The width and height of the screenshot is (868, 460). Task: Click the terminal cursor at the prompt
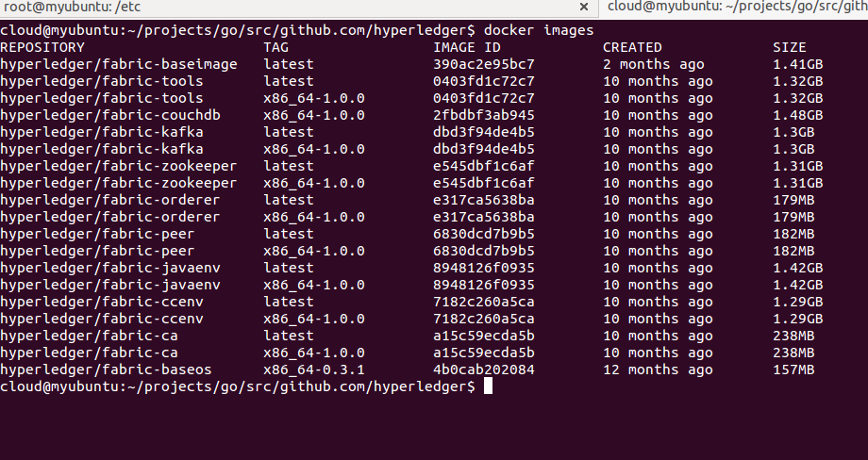[488, 387]
